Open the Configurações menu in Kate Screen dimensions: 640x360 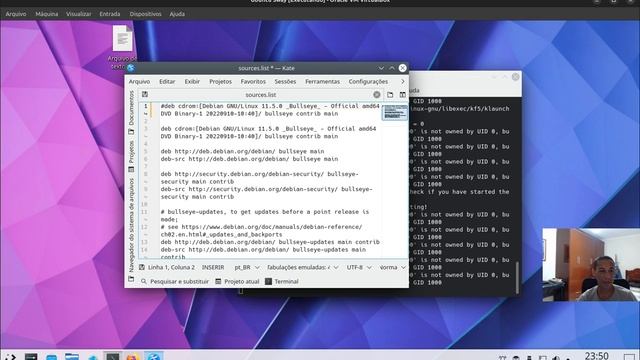(368, 82)
